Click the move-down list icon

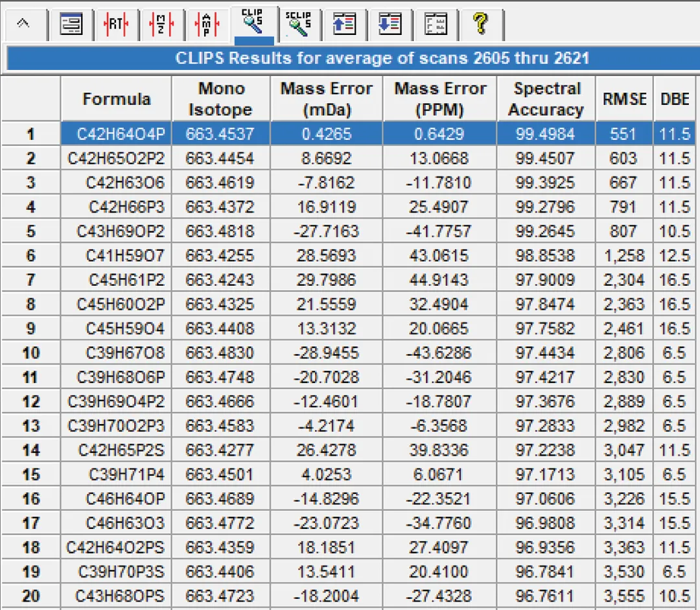coord(390,25)
